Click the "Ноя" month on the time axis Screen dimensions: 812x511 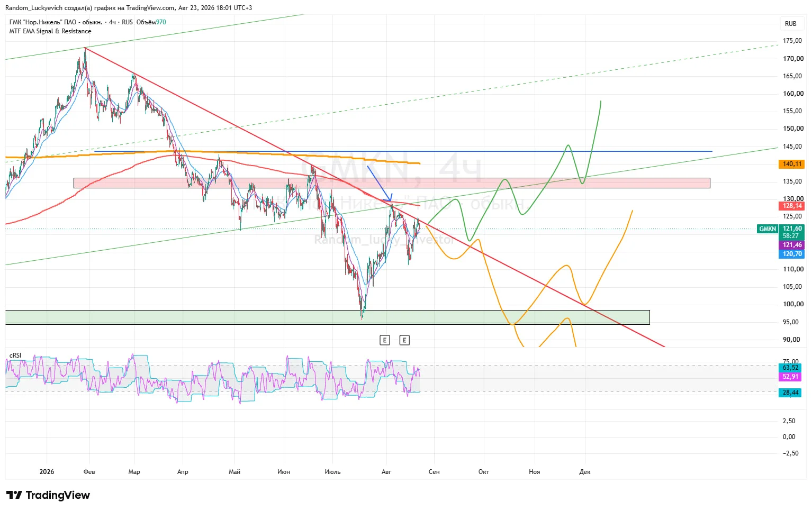(x=535, y=472)
